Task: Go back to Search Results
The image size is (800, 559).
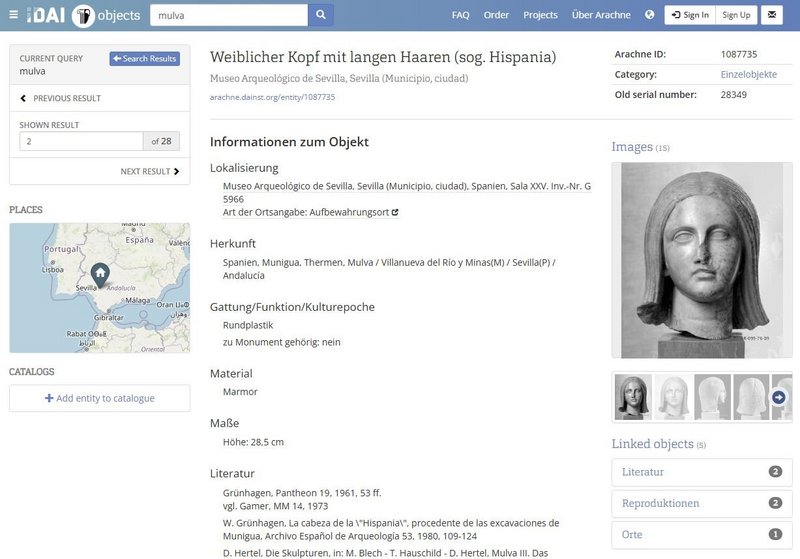Action: (144, 59)
